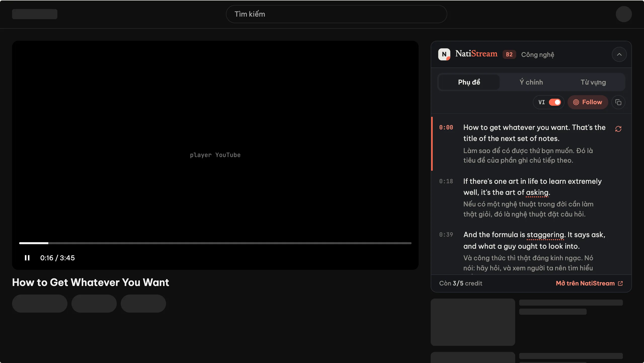Click the "How to Get Whatever You Want" title
The image size is (644, 363).
91,282
